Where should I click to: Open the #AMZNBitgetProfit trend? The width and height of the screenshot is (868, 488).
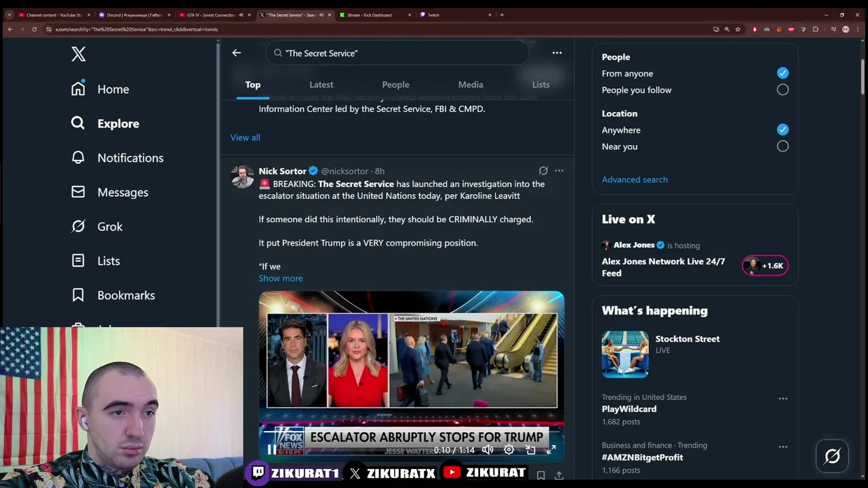(642, 457)
